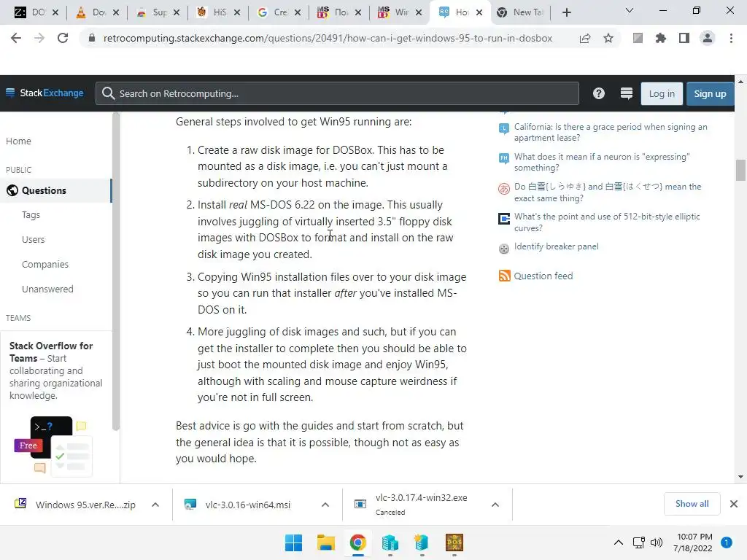747x560 pixels.
Task: Show hidden system tray icons
Action: pos(619,542)
